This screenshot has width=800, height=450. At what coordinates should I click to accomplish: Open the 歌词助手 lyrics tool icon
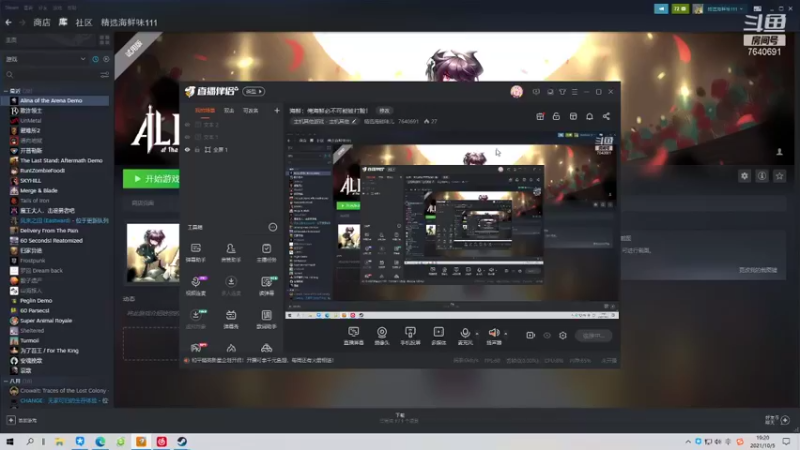[266, 319]
